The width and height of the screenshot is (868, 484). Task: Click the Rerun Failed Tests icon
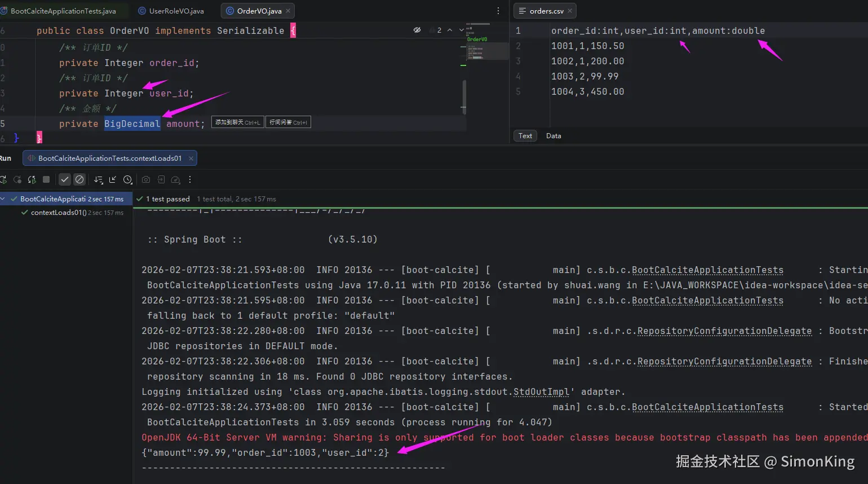click(17, 179)
